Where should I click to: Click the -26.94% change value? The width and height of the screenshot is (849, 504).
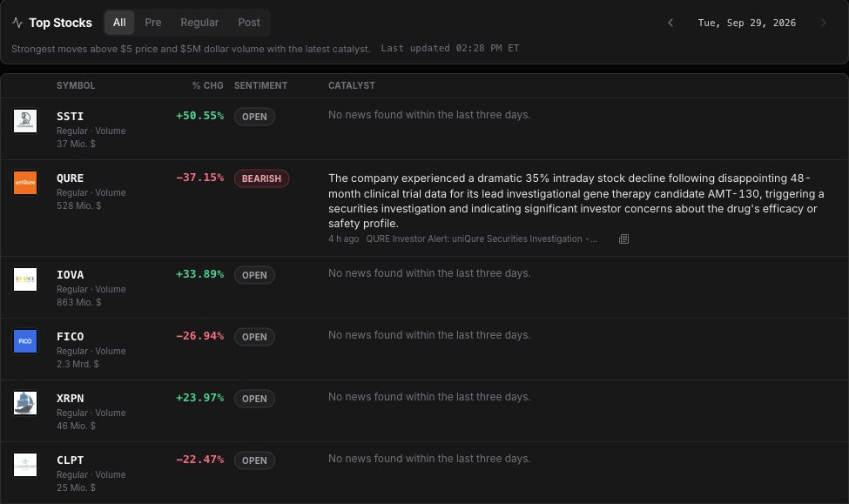tap(199, 335)
